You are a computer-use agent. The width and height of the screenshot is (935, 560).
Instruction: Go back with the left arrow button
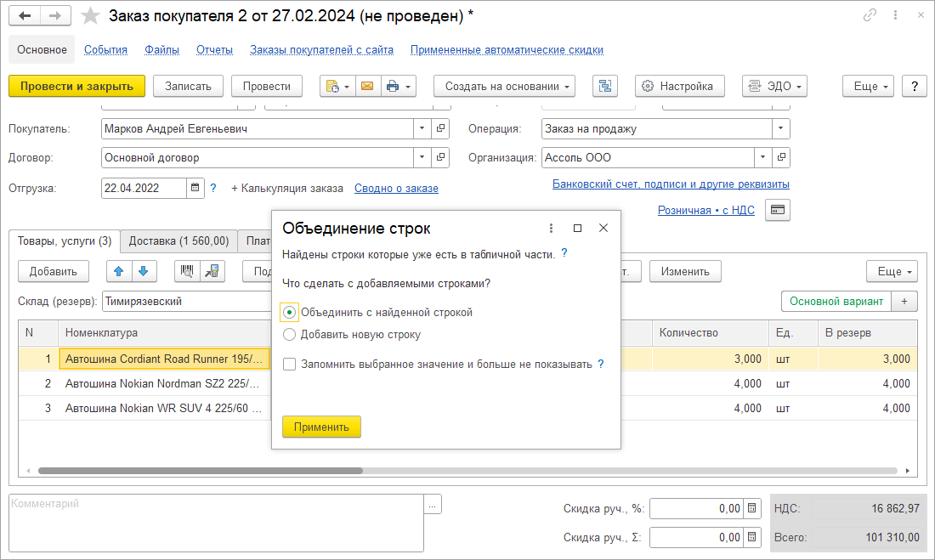(25, 16)
